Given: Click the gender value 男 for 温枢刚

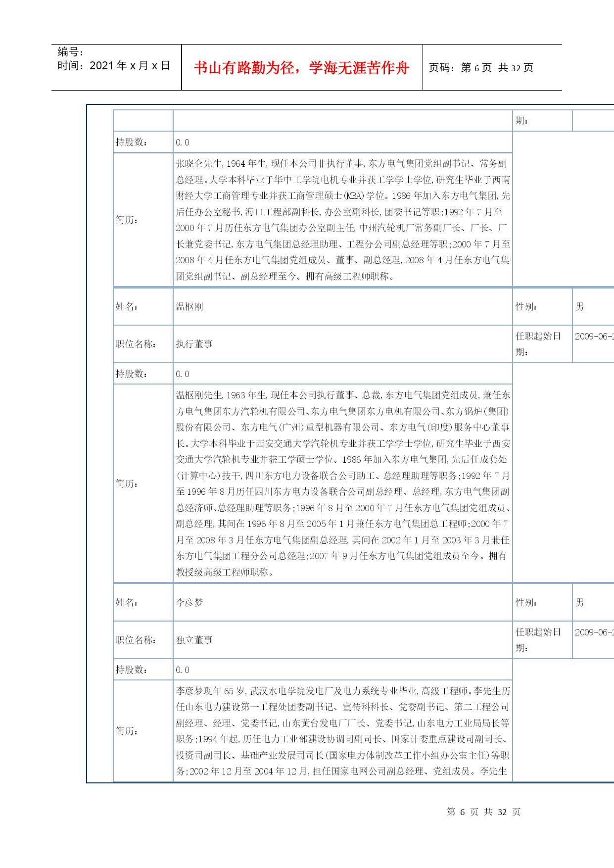Looking at the screenshot, I should tap(579, 306).
